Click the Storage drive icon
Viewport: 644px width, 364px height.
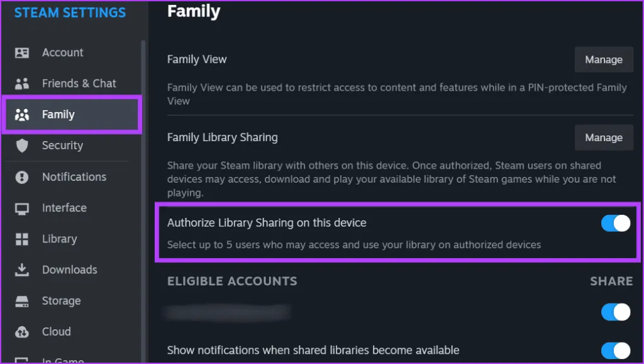coord(22,301)
